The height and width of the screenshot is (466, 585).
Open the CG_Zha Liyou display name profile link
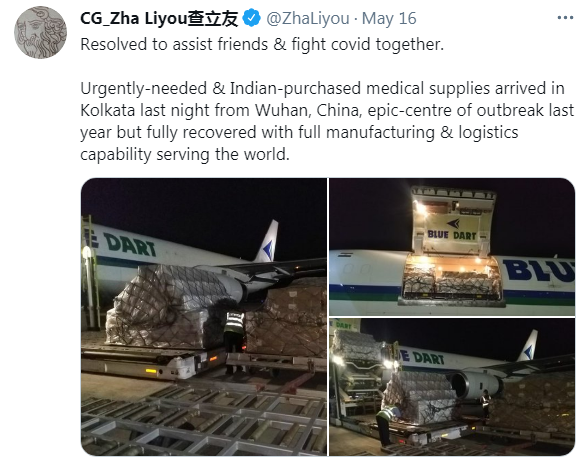point(159,18)
